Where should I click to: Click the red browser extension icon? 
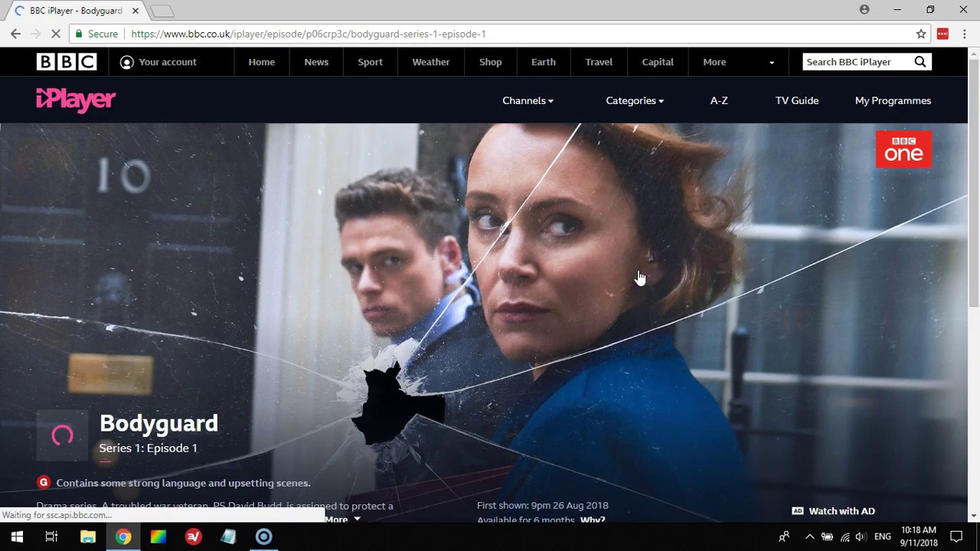tap(942, 34)
